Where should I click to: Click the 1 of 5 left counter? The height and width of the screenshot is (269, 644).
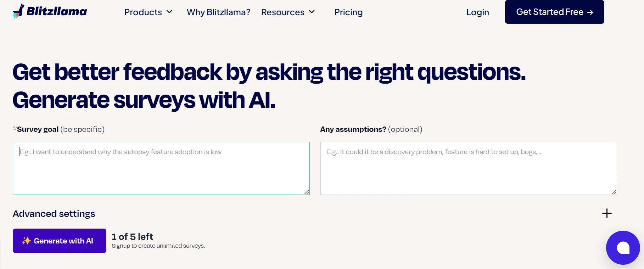(x=132, y=236)
